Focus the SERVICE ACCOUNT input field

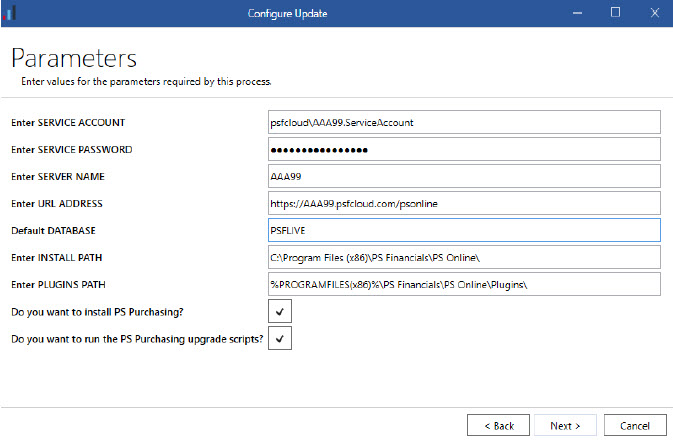click(x=464, y=122)
